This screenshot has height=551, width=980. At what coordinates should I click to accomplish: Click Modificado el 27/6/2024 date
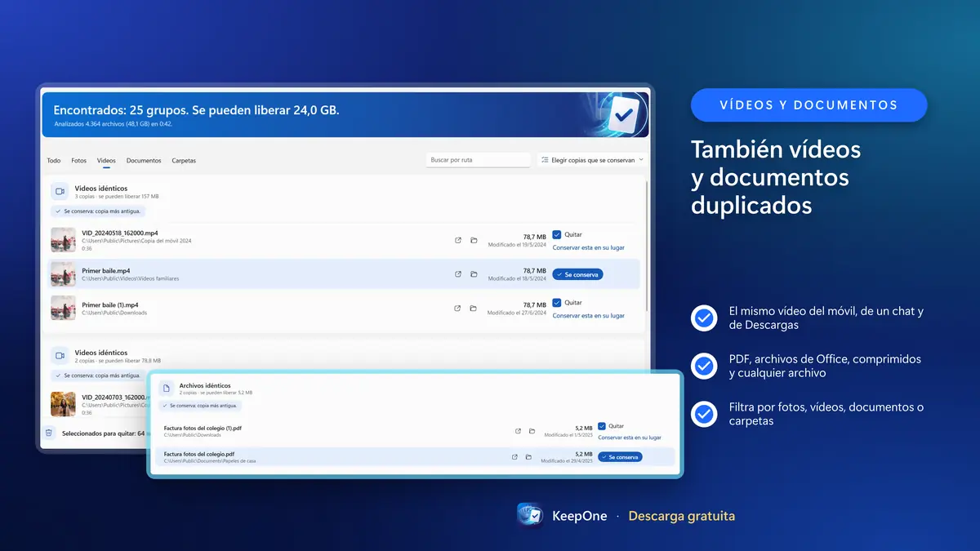point(517,313)
